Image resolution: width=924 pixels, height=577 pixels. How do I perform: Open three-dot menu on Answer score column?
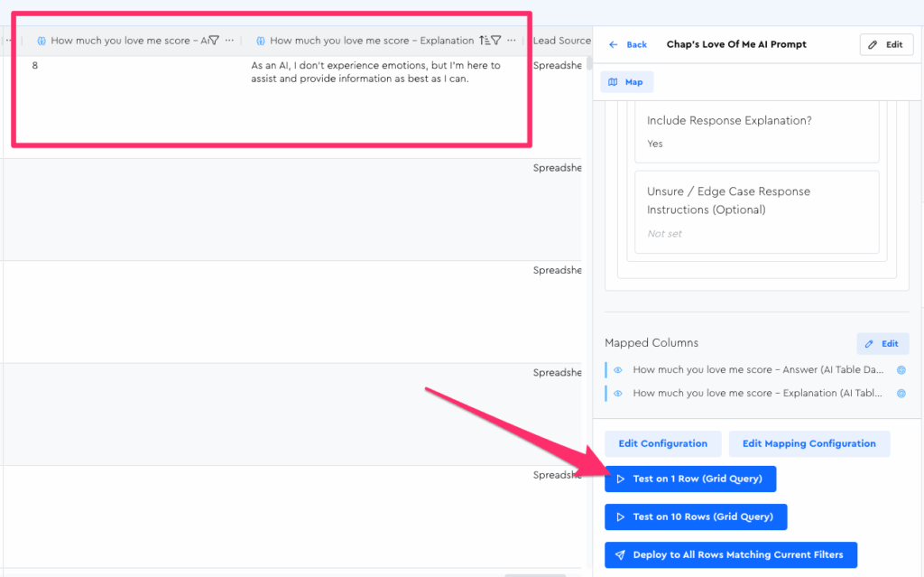[x=229, y=41]
